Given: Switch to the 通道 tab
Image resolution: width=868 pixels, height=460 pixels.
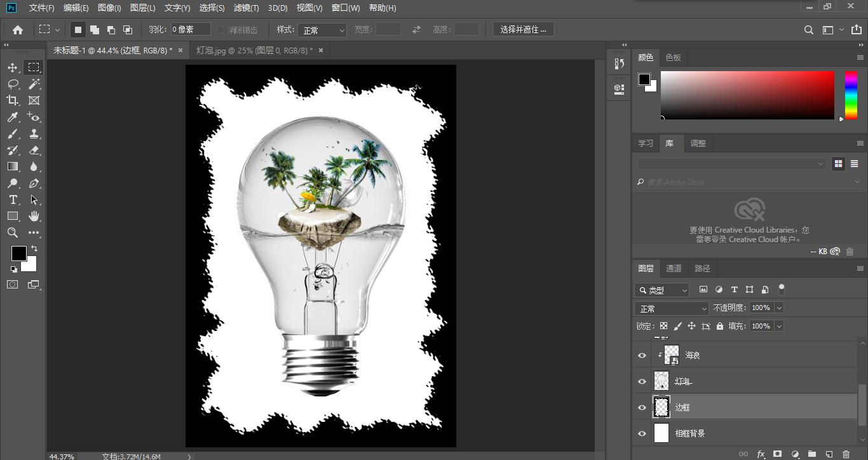Looking at the screenshot, I should tap(674, 269).
